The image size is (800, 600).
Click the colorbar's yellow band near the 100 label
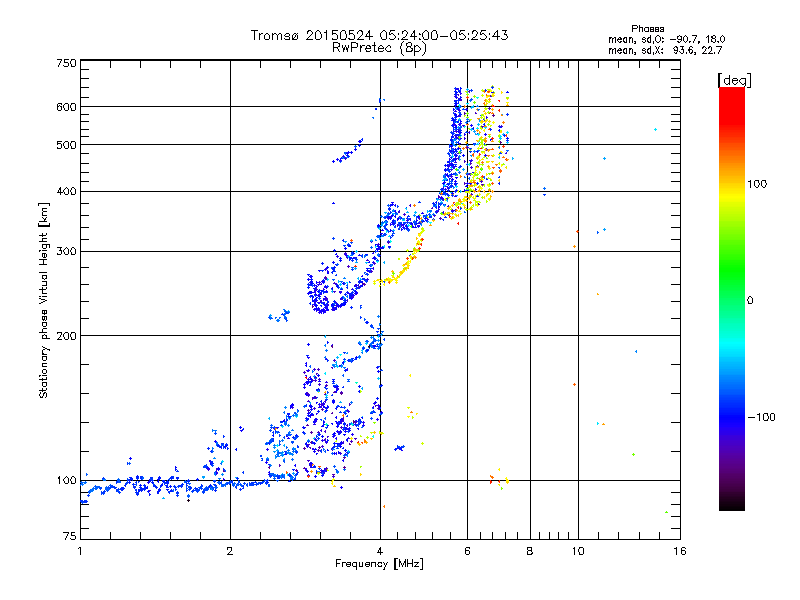point(732,193)
